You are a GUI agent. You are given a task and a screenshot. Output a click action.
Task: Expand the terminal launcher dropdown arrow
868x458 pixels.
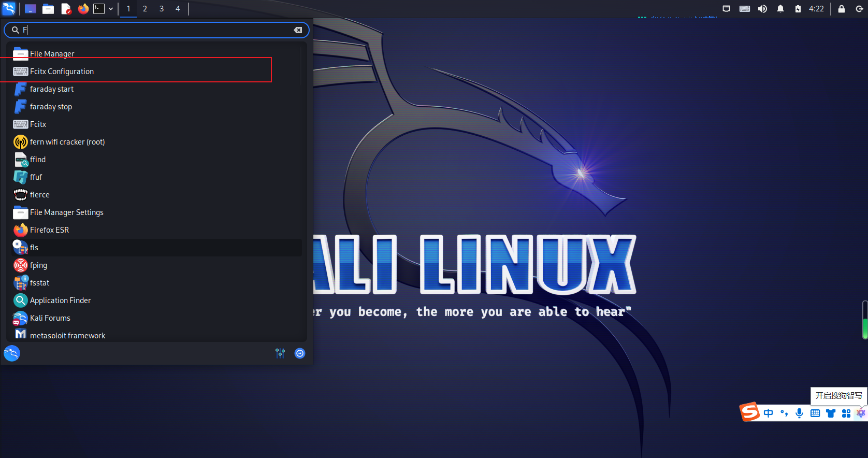click(111, 9)
